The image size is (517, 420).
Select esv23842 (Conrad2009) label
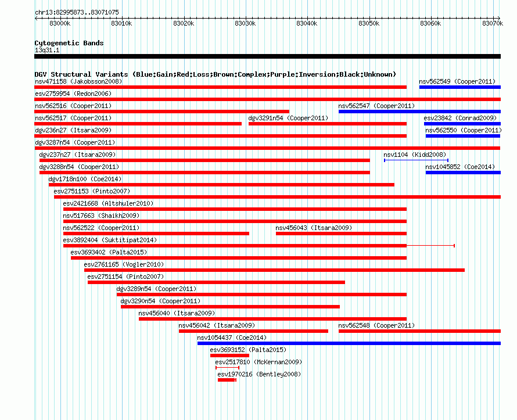tap(460, 118)
